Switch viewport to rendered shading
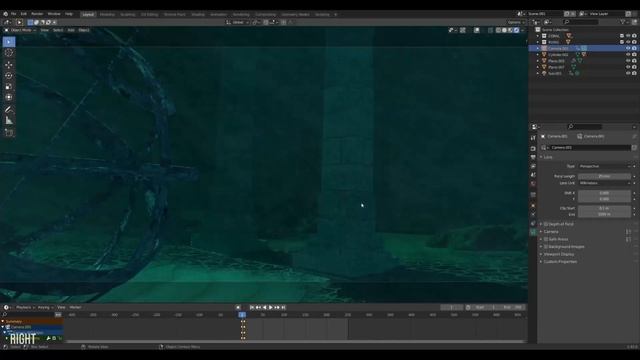This screenshot has height=360, width=640. 516,30
